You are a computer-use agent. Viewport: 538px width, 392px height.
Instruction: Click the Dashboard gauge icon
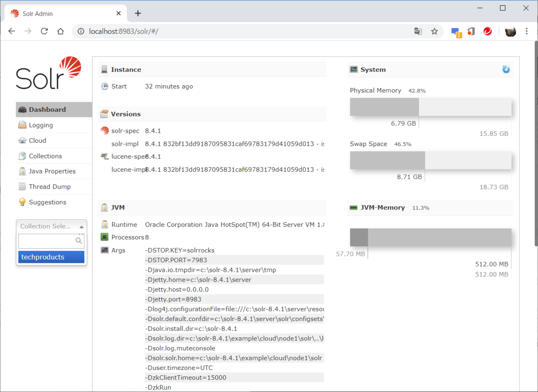[22, 109]
